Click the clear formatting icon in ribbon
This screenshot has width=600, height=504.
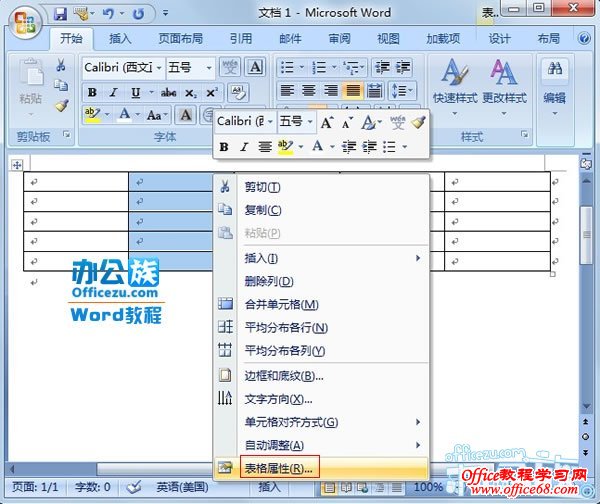(238, 92)
